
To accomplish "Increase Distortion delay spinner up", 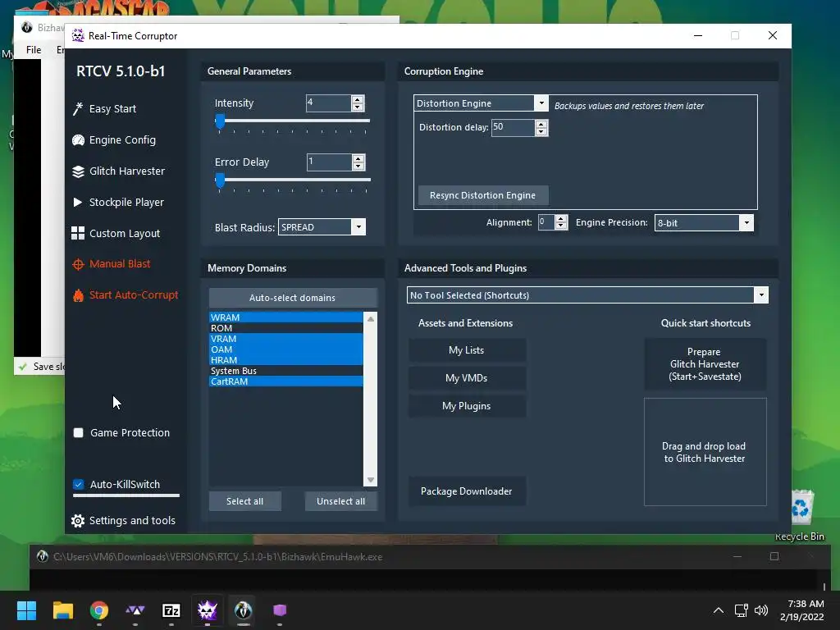I will pyautogui.click(x=541, y=125).
